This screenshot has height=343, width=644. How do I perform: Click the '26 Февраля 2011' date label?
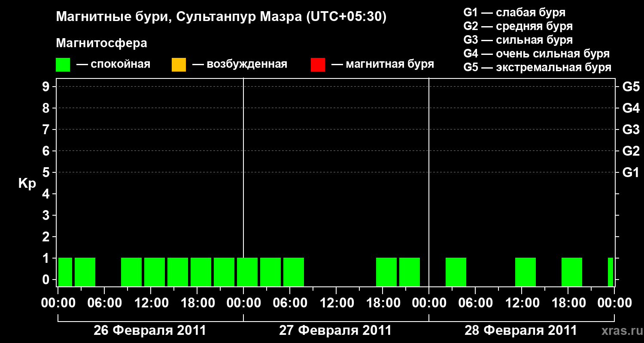tap(150, 331)
